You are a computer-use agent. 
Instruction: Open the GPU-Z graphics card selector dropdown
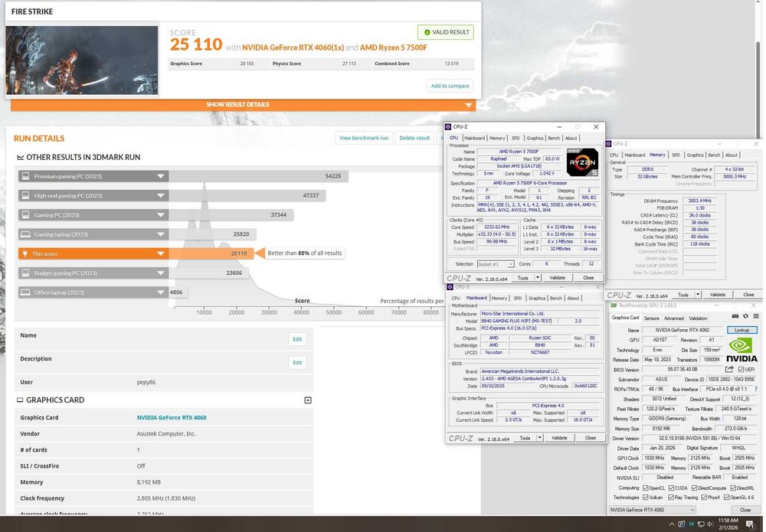point(653,510)
